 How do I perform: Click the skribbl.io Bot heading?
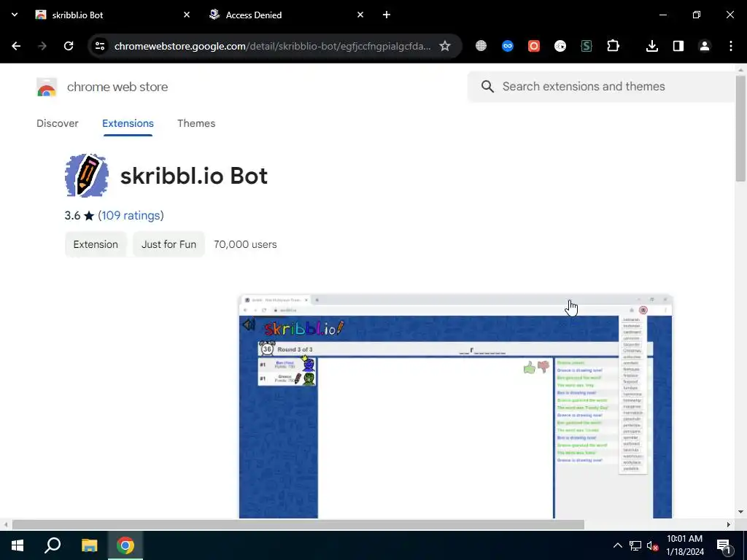(x=194, y=176)
